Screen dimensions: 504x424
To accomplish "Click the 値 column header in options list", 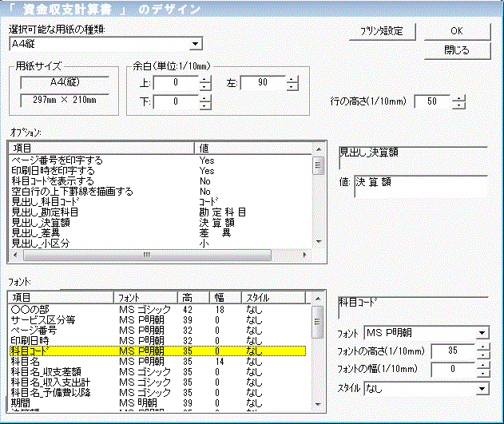I will pyautogui.click(x=253, y=148).
